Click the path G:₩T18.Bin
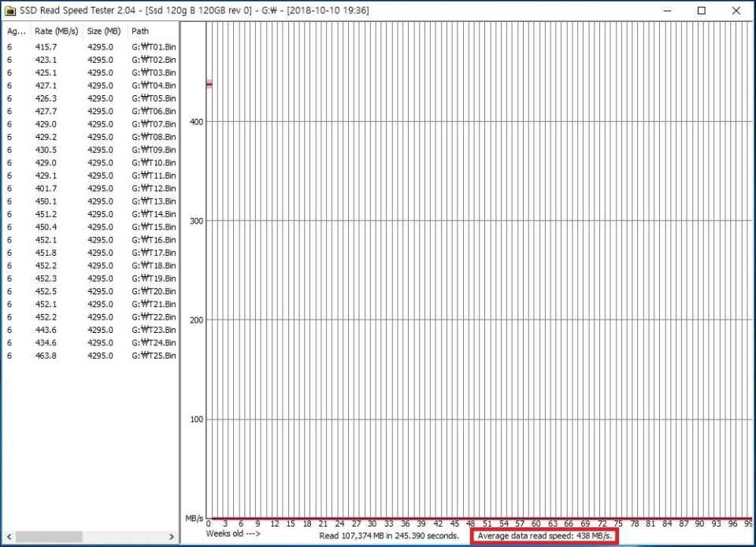The height and width of the screenshot is (547, 756). (154, 265)
